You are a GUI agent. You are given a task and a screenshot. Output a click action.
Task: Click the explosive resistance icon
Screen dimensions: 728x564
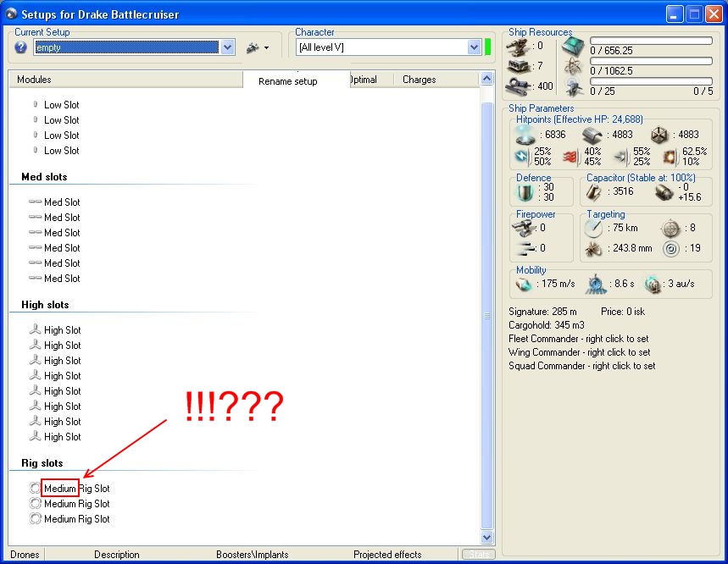[670, 158]
